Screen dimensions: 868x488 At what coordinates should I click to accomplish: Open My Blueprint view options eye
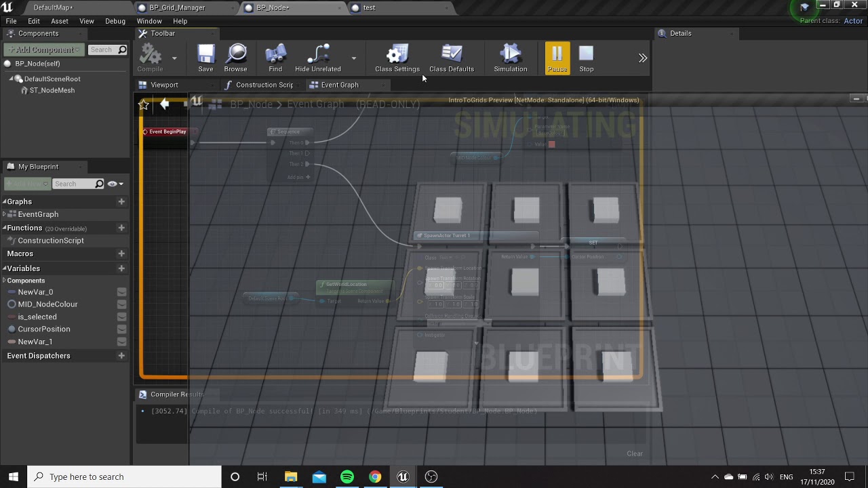(114, 184)
